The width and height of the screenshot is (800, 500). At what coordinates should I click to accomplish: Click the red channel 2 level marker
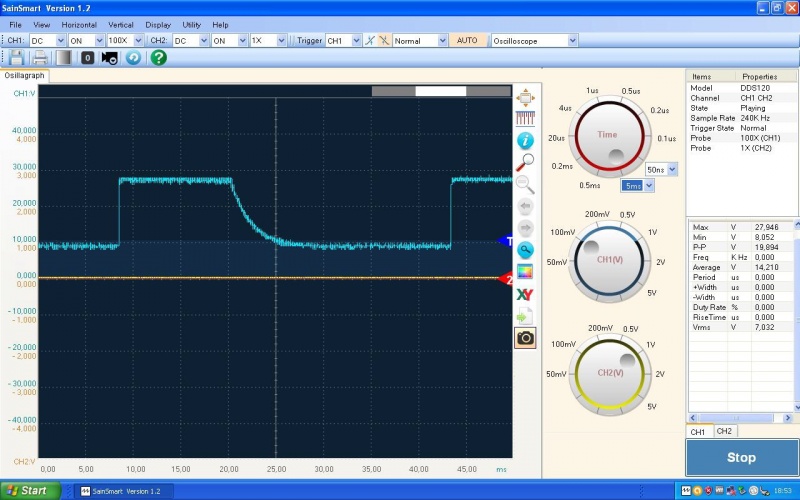[x=506, y=279]
